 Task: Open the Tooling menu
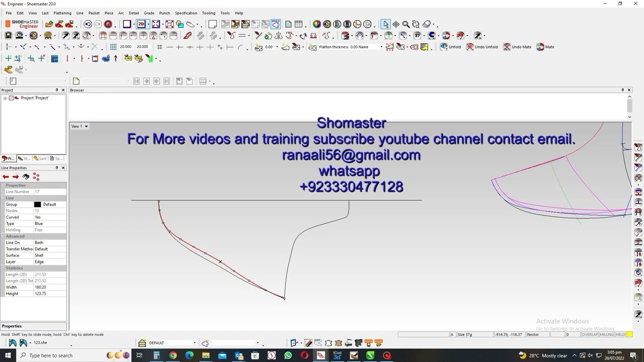click(208, 13)
